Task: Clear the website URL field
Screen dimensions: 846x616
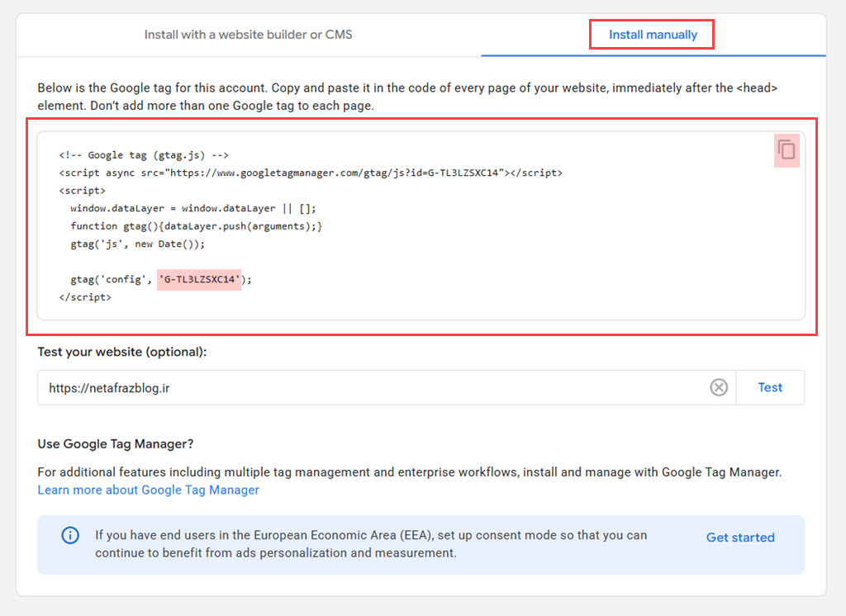Action: tap(718, 387)
